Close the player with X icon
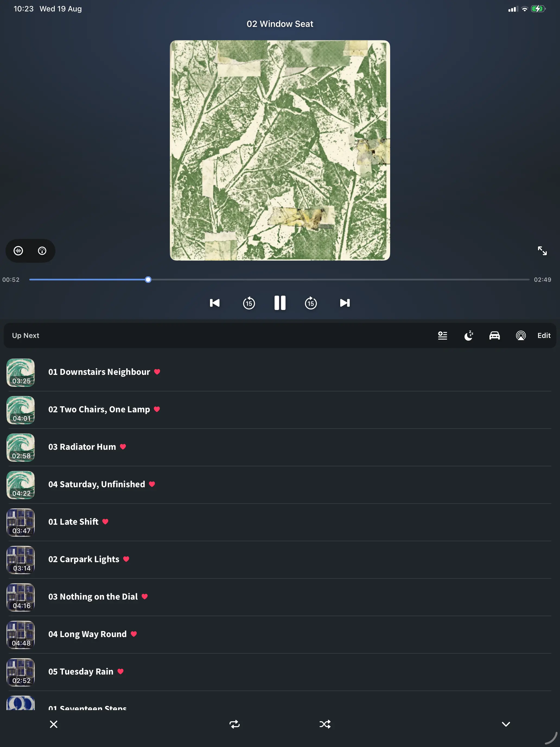Viewport: 560px width, 747px height. click(x=54, y=724)
